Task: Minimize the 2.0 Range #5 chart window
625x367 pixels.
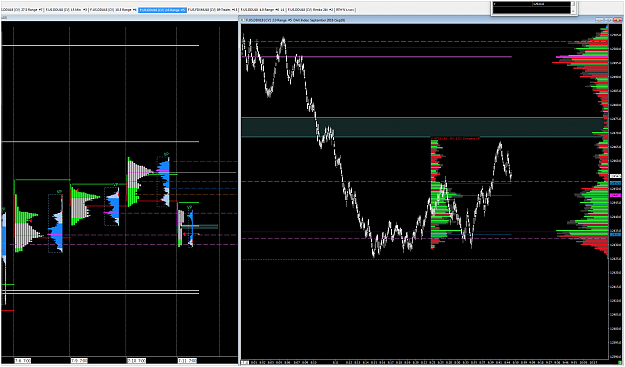Action: coord(599,20)
